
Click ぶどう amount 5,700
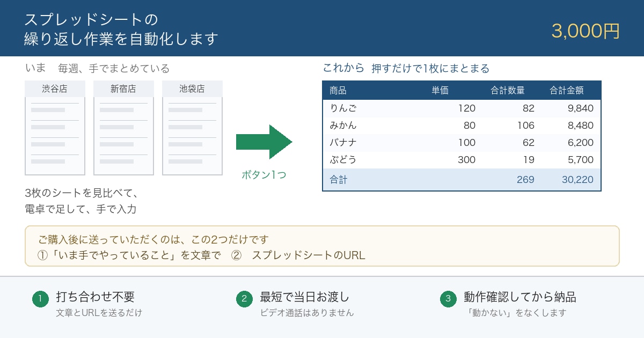(580, 160)
